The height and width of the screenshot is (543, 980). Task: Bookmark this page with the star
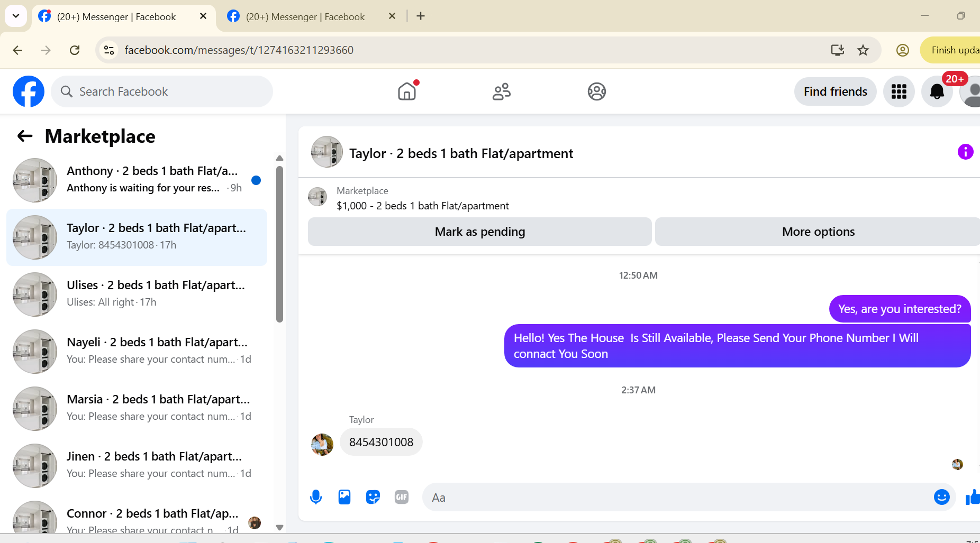pos(863,50)
